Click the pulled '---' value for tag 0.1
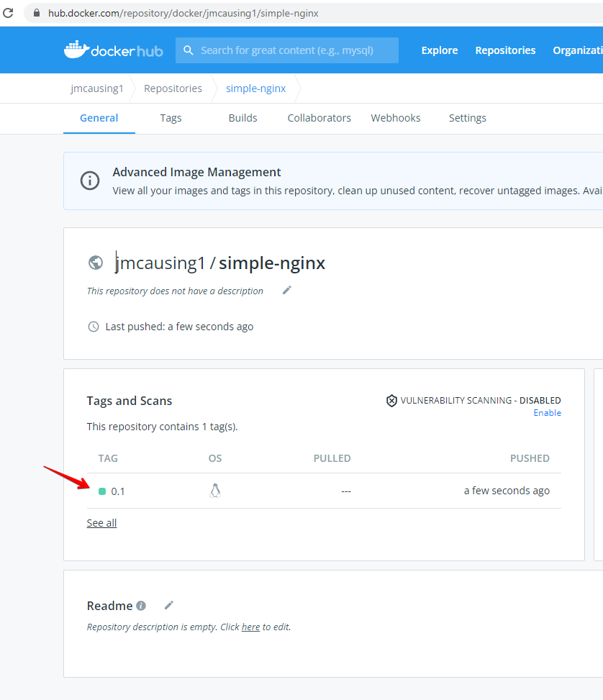This screenshot has height=700, width=603. pos(346,491)
